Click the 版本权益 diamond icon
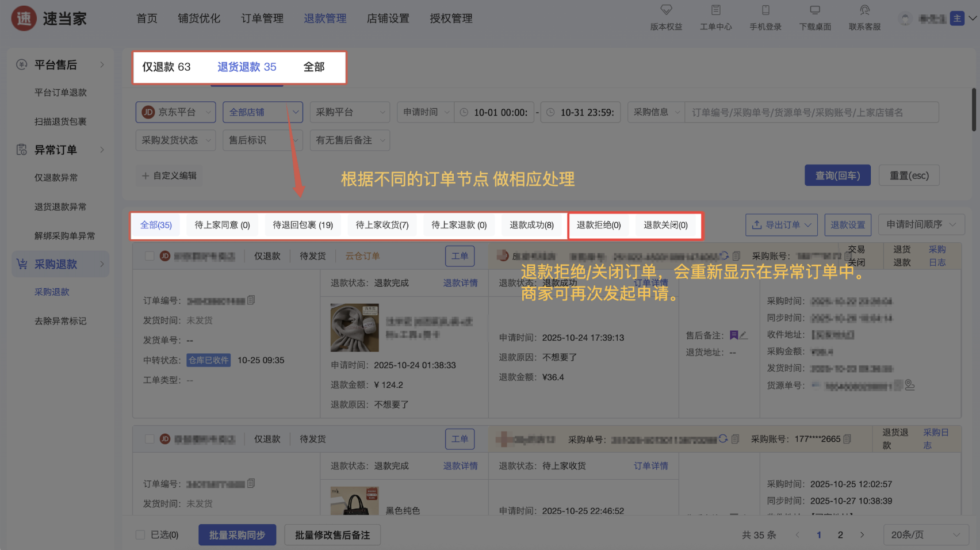980x550 pixels. coord(666,10)
